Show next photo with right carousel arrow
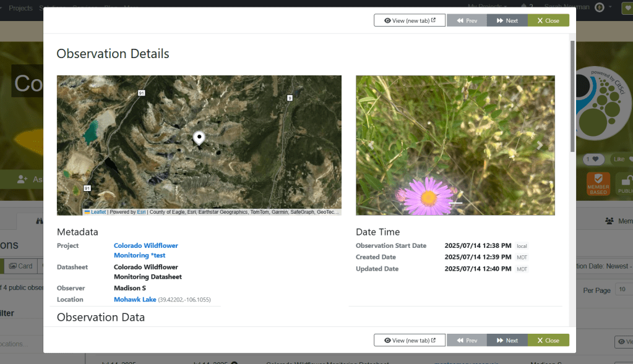The width and height of the screenshot is (633, 364). click(540, 145)
